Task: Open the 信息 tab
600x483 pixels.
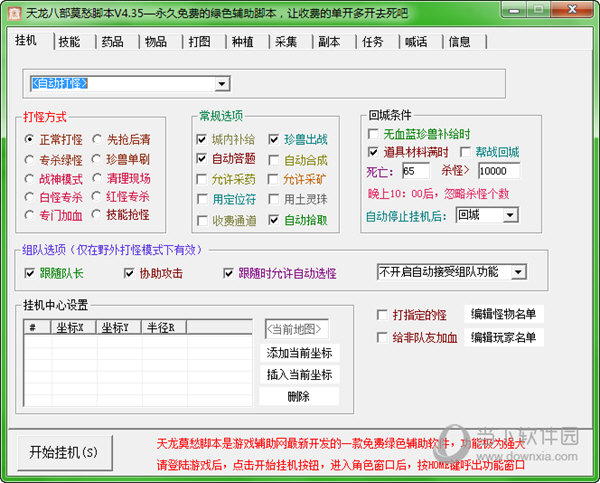Action: tap(459, 42)
